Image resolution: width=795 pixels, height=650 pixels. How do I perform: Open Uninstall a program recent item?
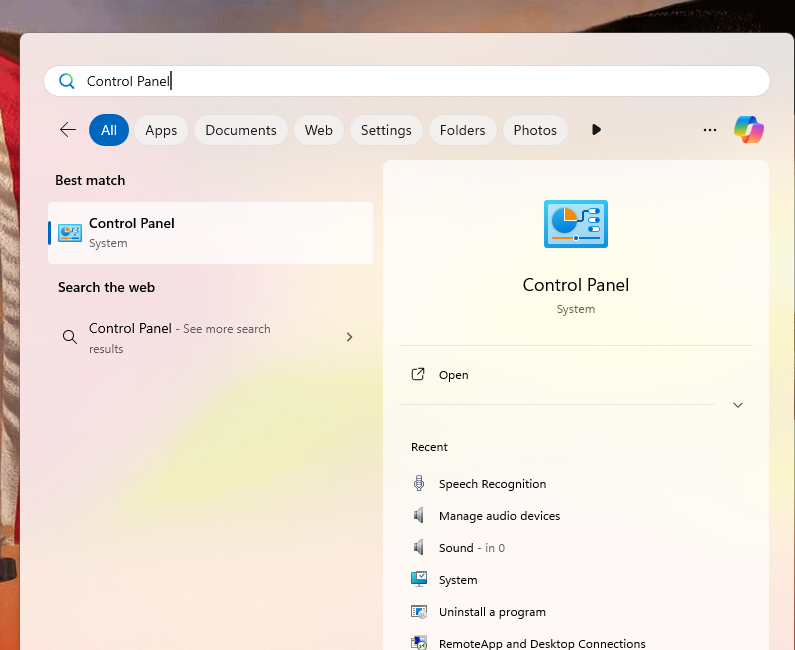pyautogui.click(x=492, y=612)
